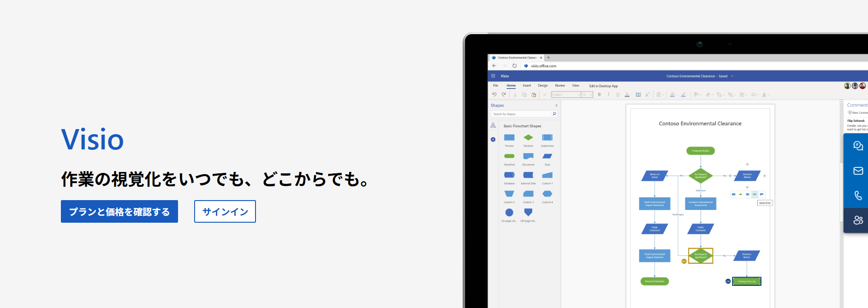Screen dimensions: 868x308
Task: Open a new browser tab plus
Action: pos(548,58)
